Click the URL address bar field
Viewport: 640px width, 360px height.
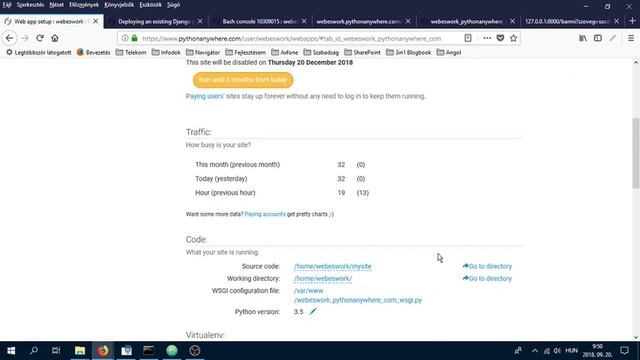(x=291, y=38)
